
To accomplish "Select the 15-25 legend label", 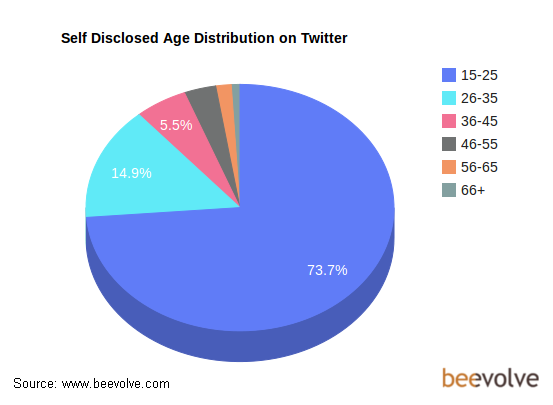I will pos(479,75).
